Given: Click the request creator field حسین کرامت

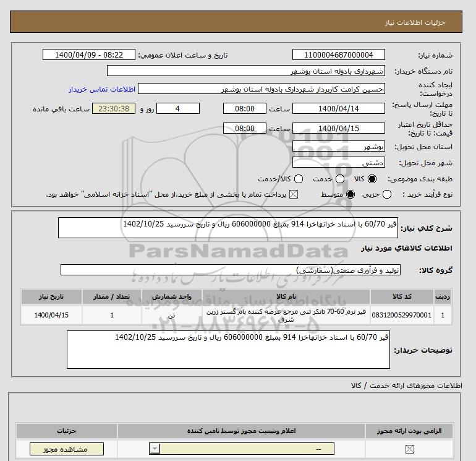Looking at the screenshot, I should [261, 89].
